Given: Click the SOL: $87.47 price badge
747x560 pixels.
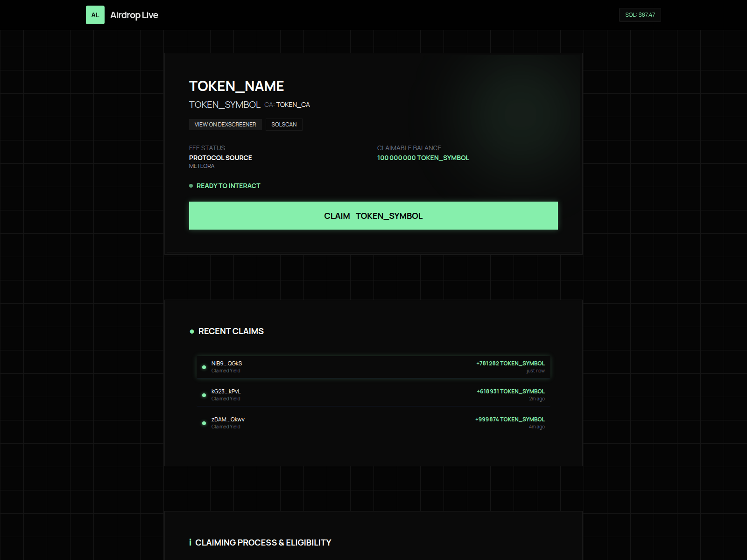Looking at the screenshot, I should click(640, 14).
